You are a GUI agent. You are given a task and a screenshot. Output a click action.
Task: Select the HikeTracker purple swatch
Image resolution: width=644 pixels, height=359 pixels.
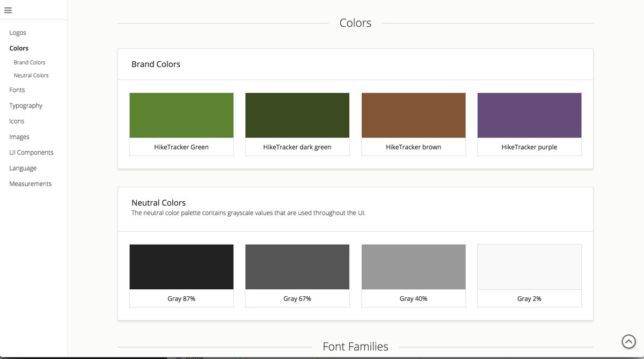(x=529, y=115)
